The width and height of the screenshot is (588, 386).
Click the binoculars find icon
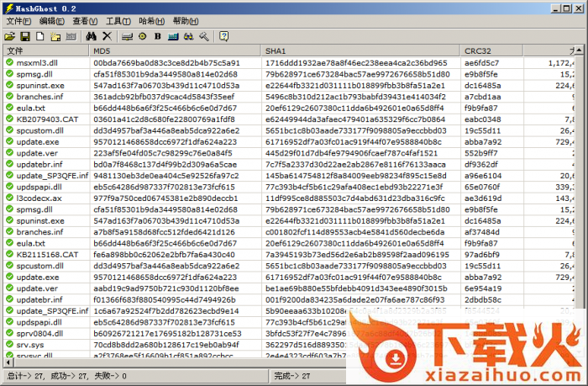point(92,36)
